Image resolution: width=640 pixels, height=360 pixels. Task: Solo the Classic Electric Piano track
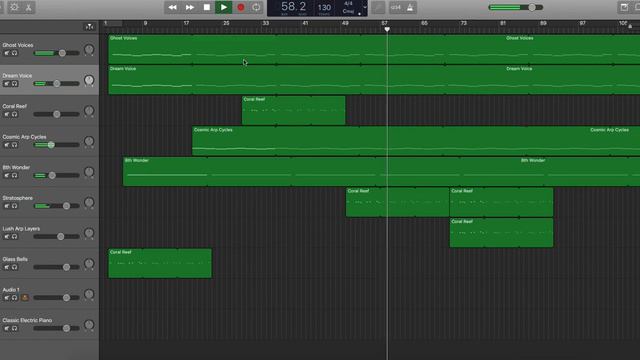pos(14,329)
